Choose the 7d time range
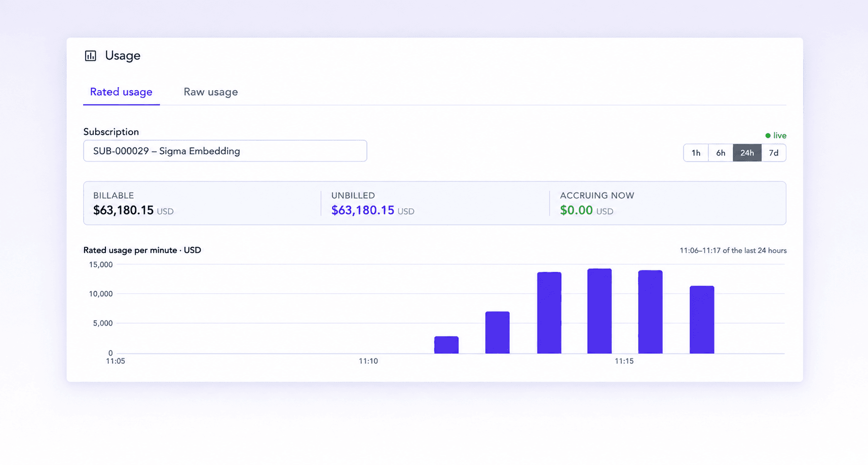868x465 pixels. [x=774, y=153]
